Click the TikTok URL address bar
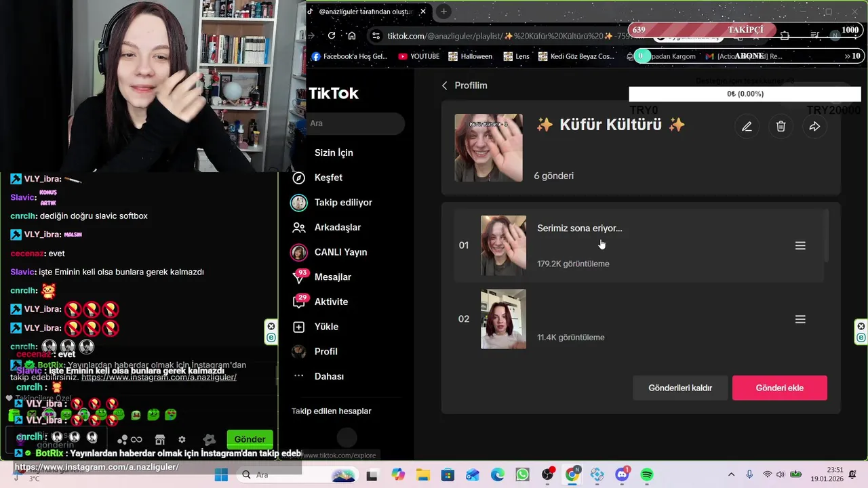The height and width of the screenshot is (488, 868). (509, 35)
